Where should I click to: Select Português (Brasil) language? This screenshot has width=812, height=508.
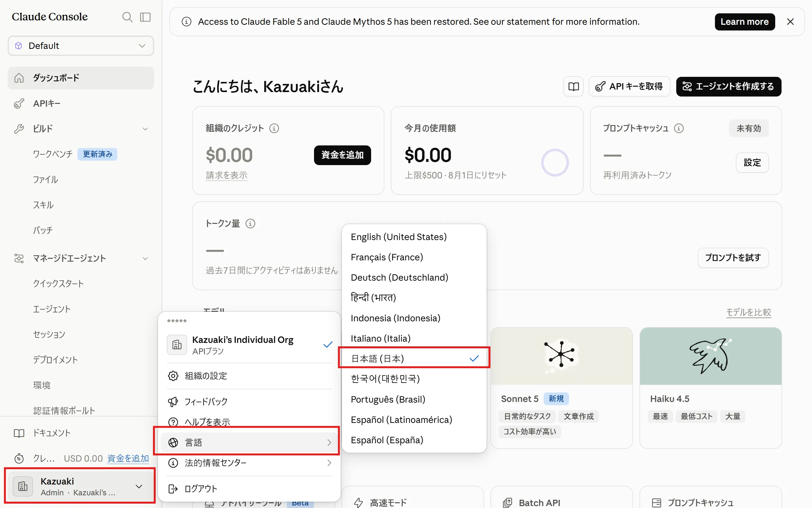coord(414,399)
